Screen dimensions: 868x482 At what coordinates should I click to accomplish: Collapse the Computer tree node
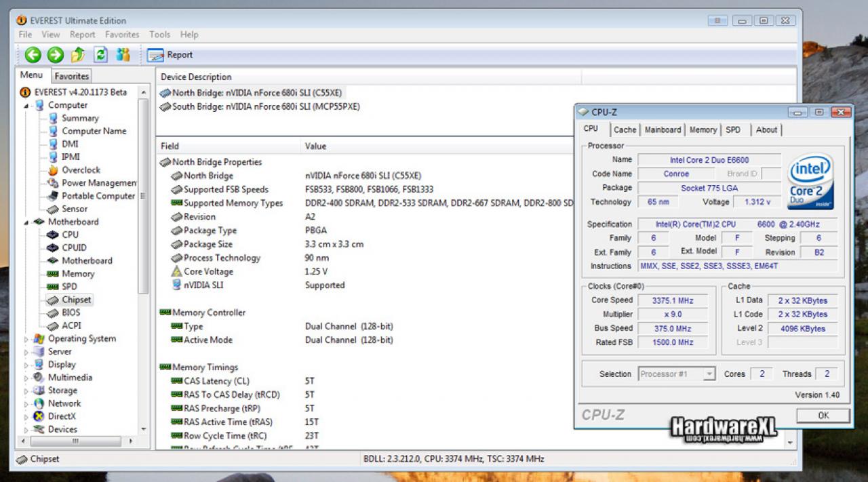[x=26, y=106]
